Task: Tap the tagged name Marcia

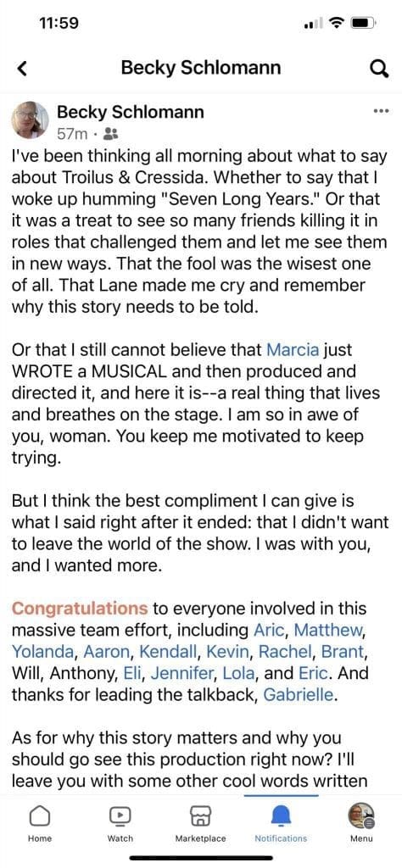Action: [293, 350]
